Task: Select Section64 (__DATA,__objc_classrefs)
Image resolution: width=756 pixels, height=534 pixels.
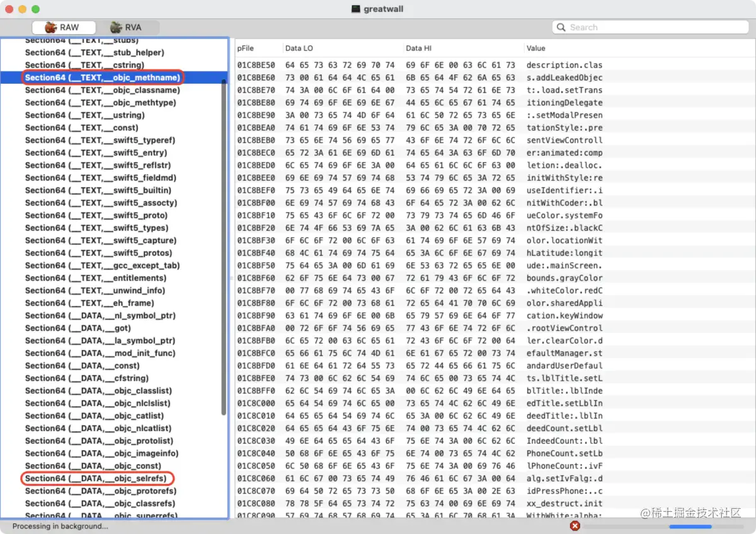Action: 100,504
